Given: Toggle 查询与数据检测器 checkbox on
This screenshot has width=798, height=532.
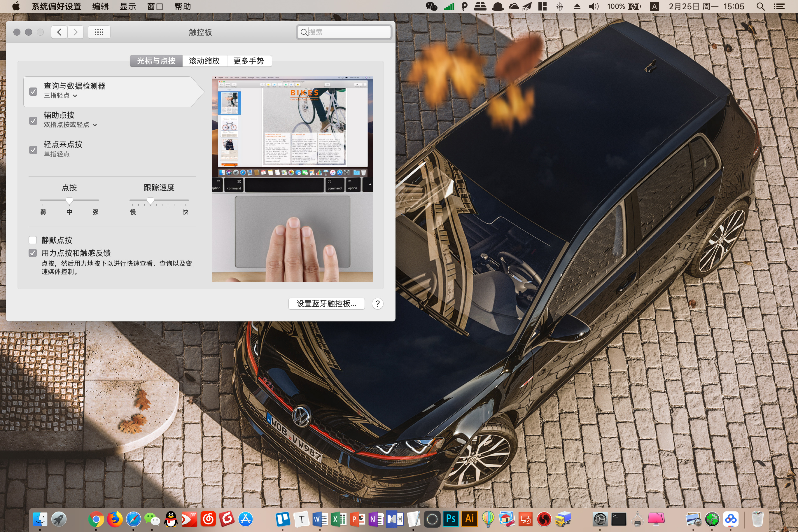Looking at the screenshot, I should click(x=33, y=90).
